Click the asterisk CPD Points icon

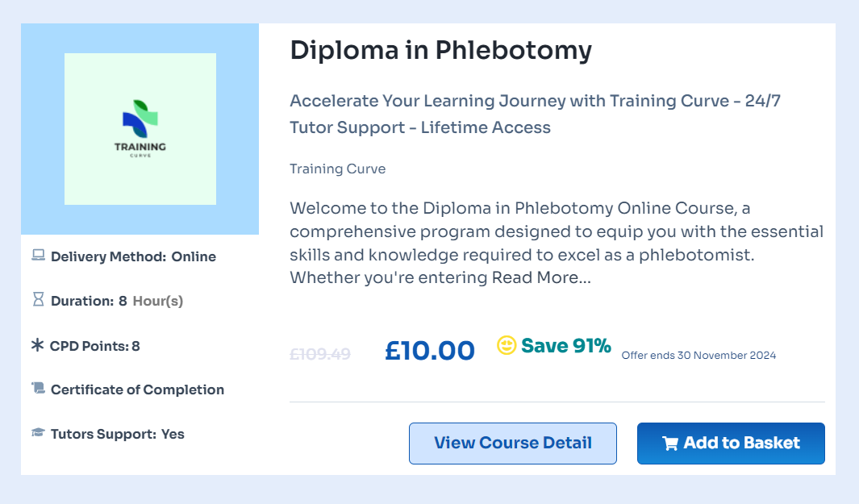37,345
